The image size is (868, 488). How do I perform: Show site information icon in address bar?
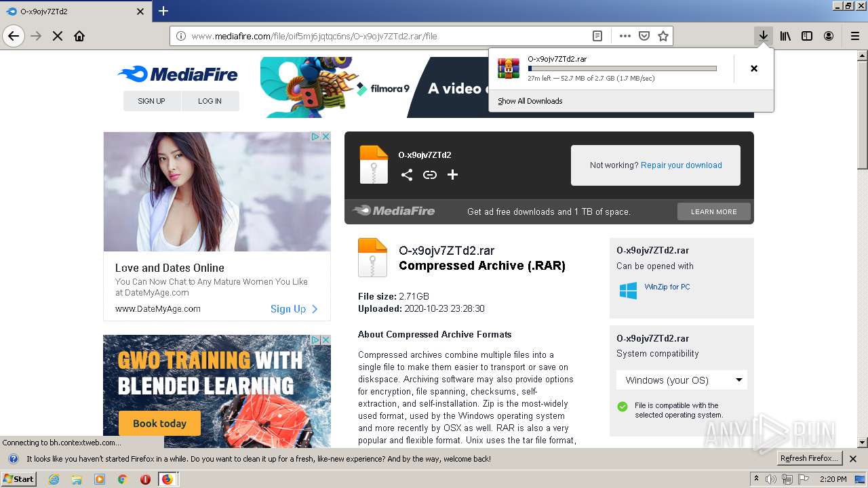pyautogui.click(x=181, y=36)
